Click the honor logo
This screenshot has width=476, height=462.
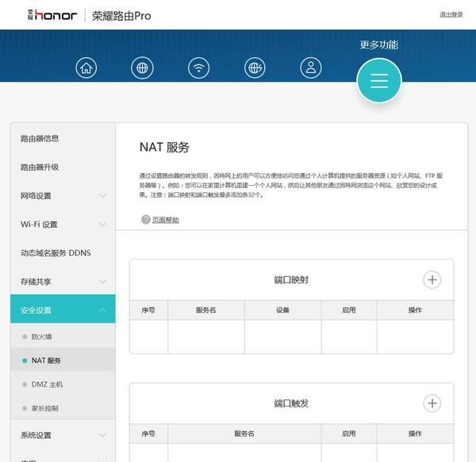click(52, 15)
